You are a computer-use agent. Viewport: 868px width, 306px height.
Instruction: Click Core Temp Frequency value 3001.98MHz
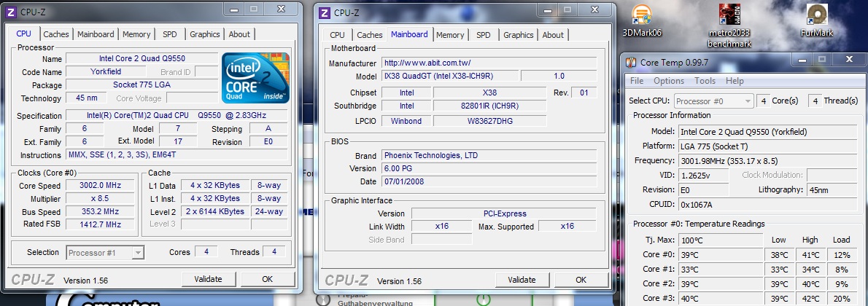tap(768, 161)
